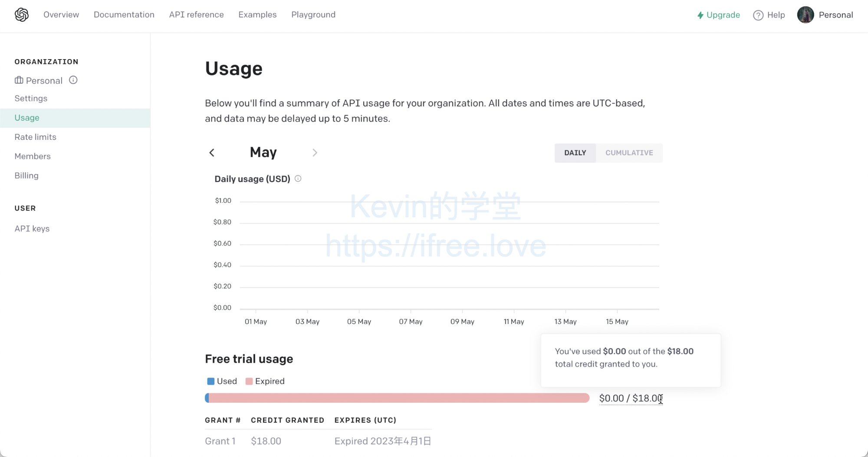Open the Help question mark icon
Image resolution: width=868 pixels, height=457 pixels.
click(x=758, y=15)
